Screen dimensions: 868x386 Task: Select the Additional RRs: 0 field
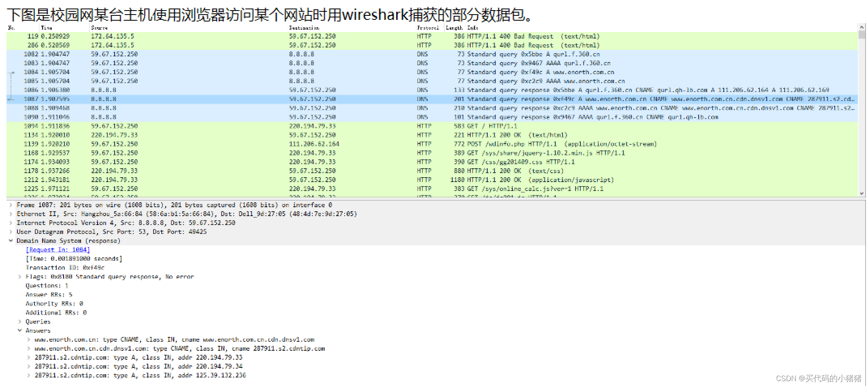click(56, 313)
